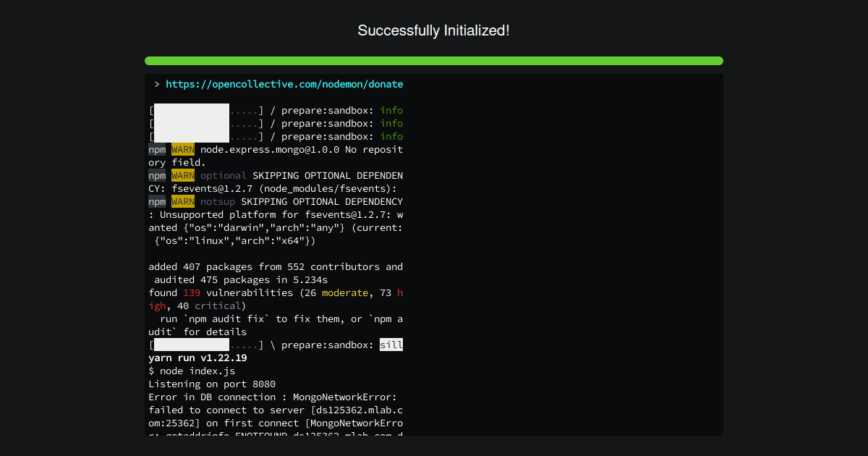Select the red 139 vulnerabilities count
Viewport: 868px width, 456px height.
point(191,292)
